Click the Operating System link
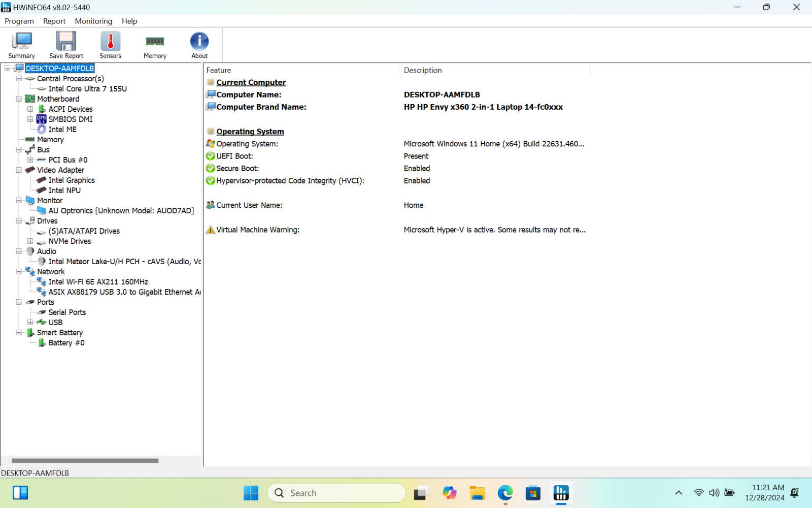812x508 pixels. tap(250, 131)
